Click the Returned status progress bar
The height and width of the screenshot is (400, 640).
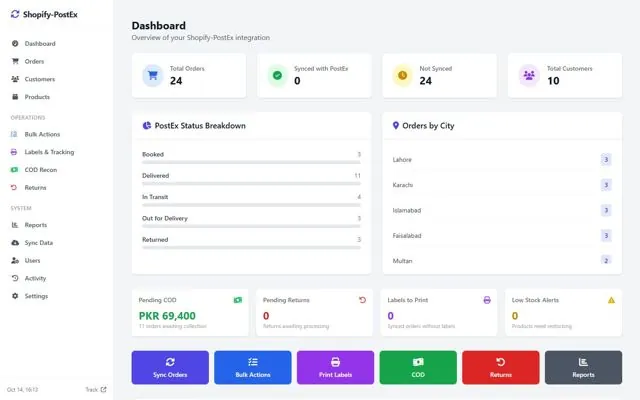[x=251, y=247]
